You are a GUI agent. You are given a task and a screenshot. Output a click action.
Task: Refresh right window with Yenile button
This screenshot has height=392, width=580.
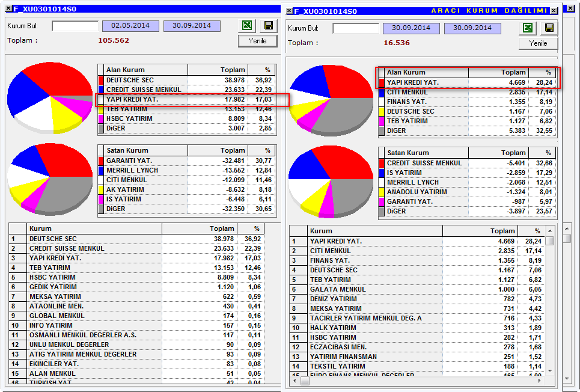538,43
